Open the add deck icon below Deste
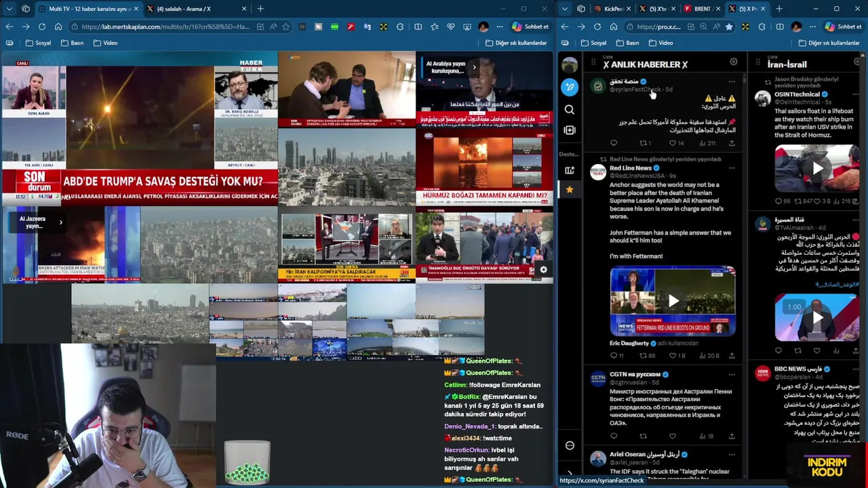The width and height of the screenshot is (868, 488). pyautogui.click(x=570, y=170)
